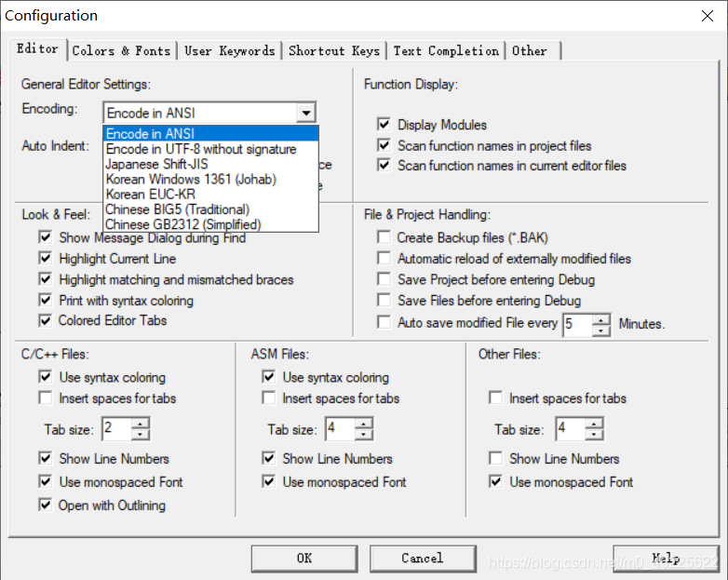The width and height of the screenshot is (728, 580).
Task: Increase the auto save minutes spinner
Action: point(600,320)
